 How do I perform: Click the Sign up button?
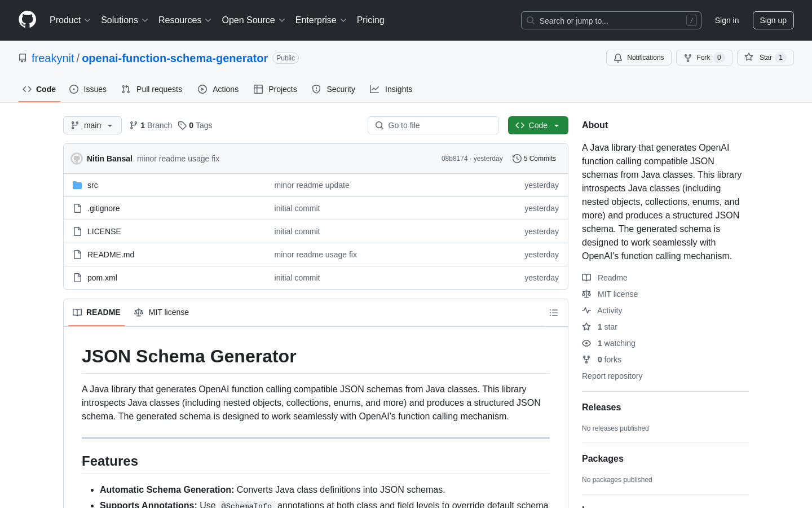click(x=773, y=20)
